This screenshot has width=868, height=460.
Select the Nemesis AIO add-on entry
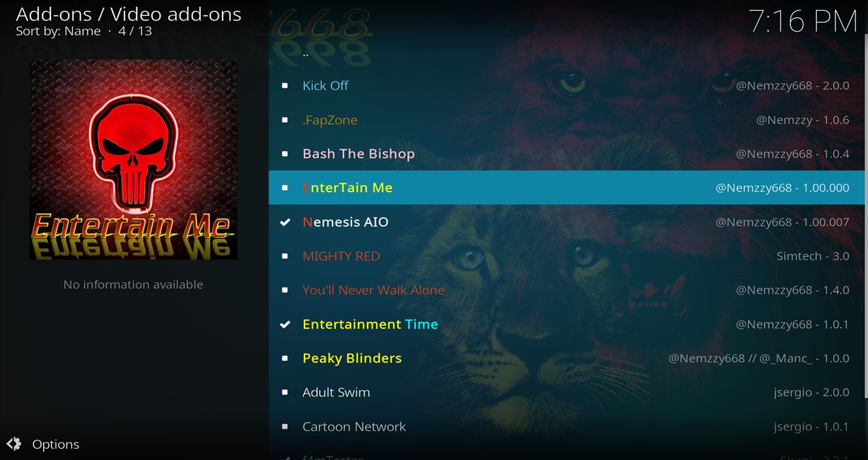[x=566, y=222]
